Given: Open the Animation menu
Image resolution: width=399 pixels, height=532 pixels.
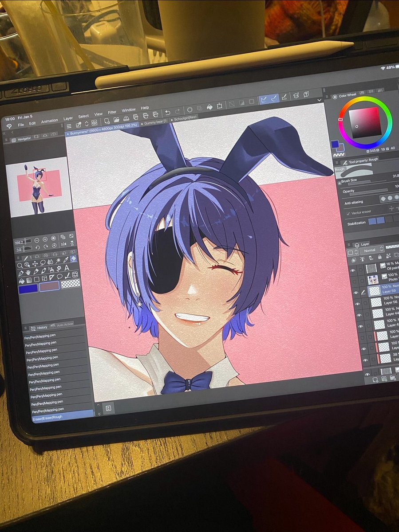Looking at the screenshot, I should 49,121.
